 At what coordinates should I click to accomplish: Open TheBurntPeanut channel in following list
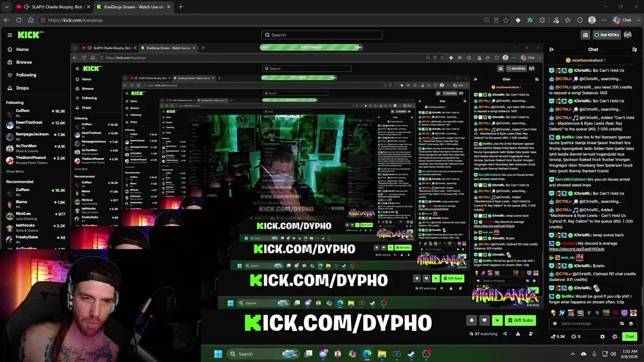point(35,160)
